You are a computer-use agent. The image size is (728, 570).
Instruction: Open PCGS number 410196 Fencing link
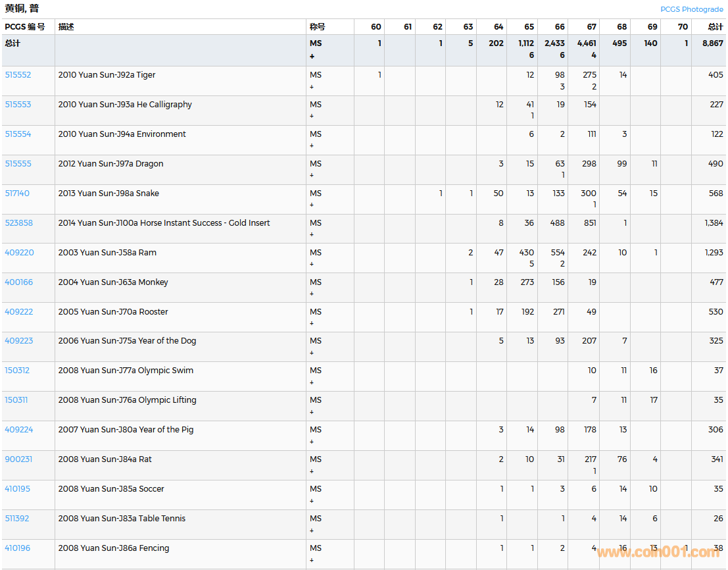click(17, 548)
